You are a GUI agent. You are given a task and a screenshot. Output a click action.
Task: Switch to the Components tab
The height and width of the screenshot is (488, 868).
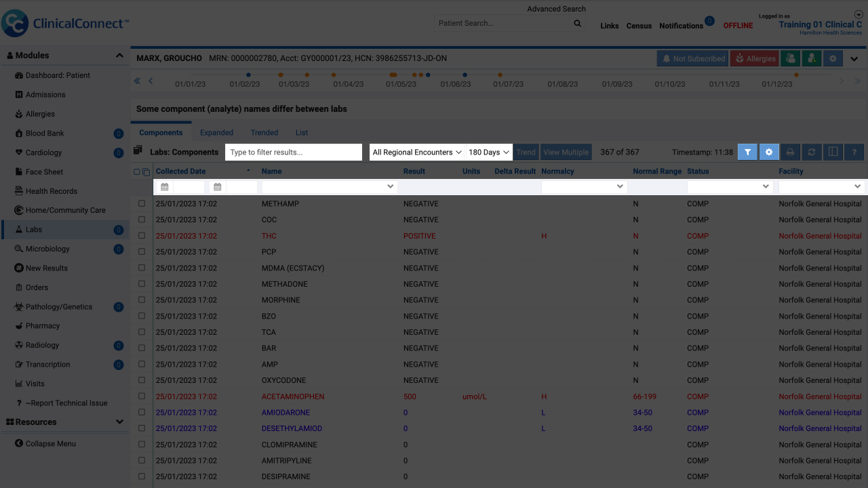pos(161,133)
